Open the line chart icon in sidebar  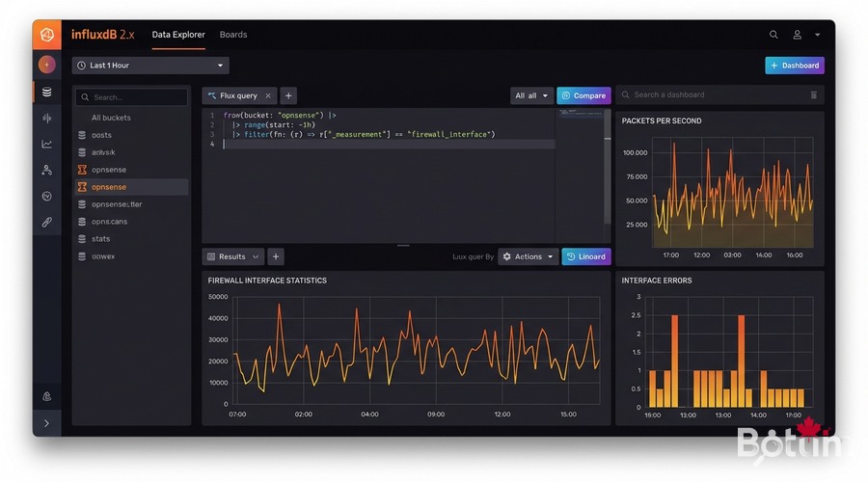pyautogui.click(x=47, y=144)
